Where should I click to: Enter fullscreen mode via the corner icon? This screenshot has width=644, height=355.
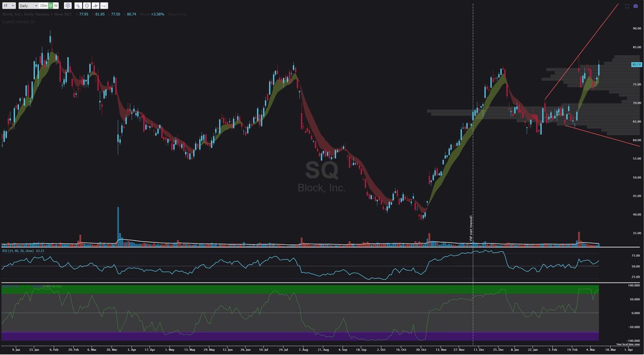tap(626, 6)
